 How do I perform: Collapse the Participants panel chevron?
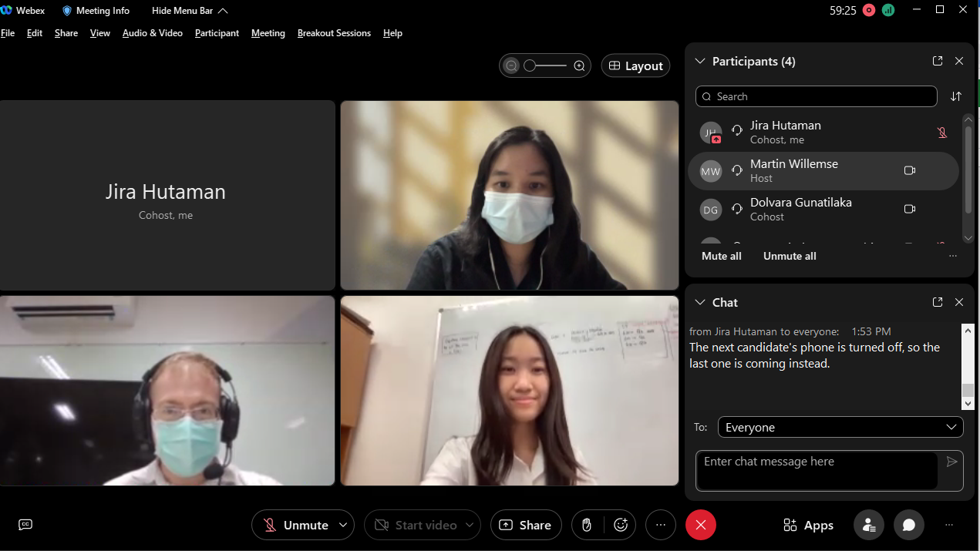(700, 61)
